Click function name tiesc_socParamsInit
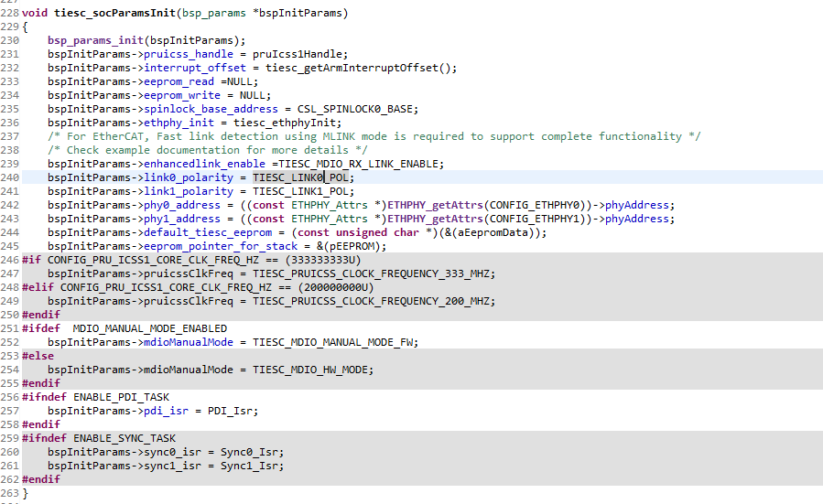Screen dimensions: 823x504 (115, 13)
